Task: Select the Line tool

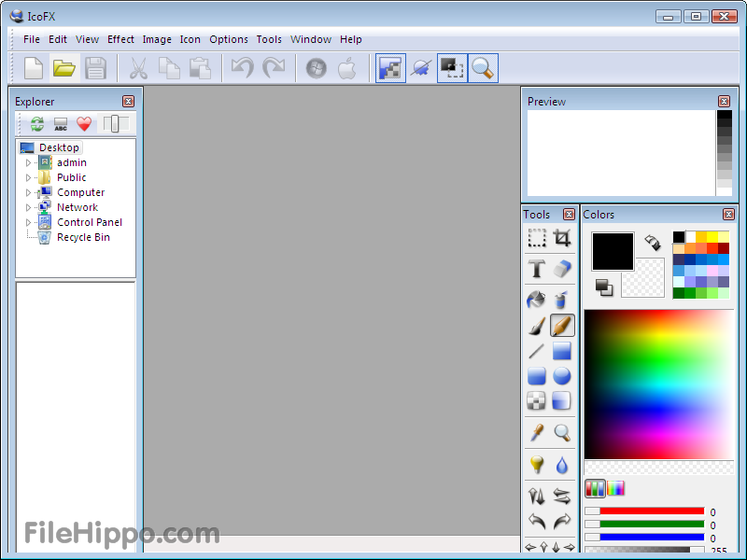Action: tap(536, 352)
